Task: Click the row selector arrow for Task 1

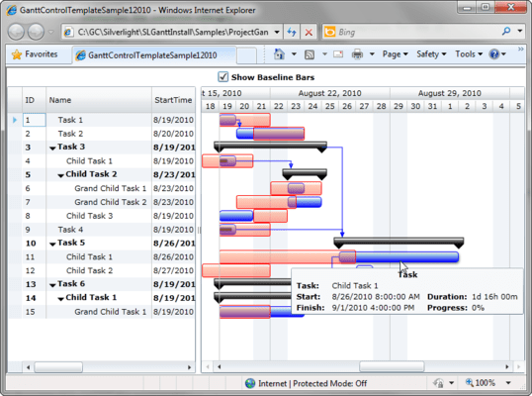Action: click(x=15, y=120)
